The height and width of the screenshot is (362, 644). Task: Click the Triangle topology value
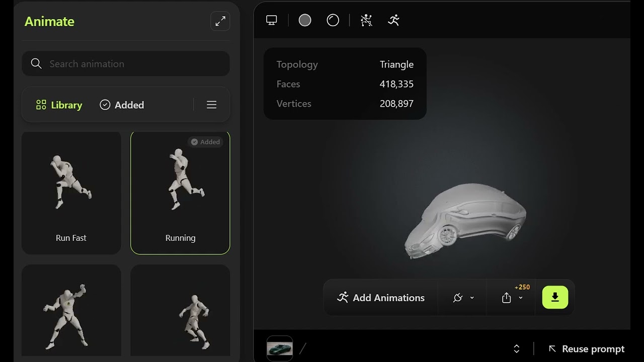point(396,64)
